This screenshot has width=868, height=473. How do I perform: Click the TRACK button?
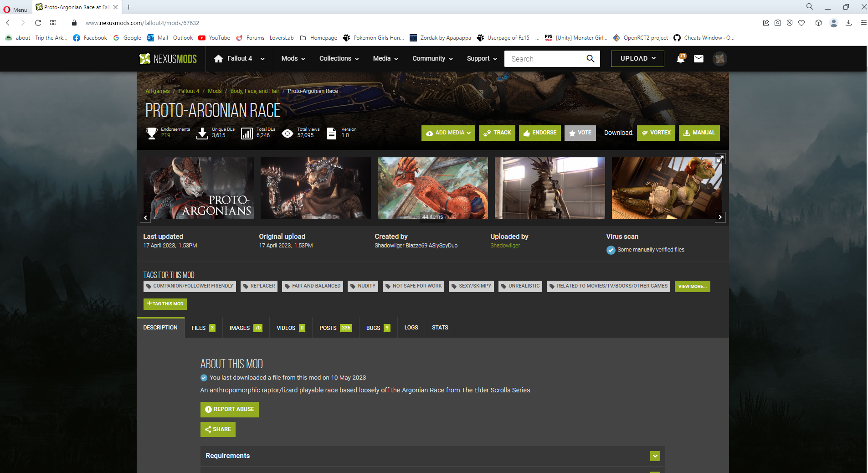(x=497, y=133)
